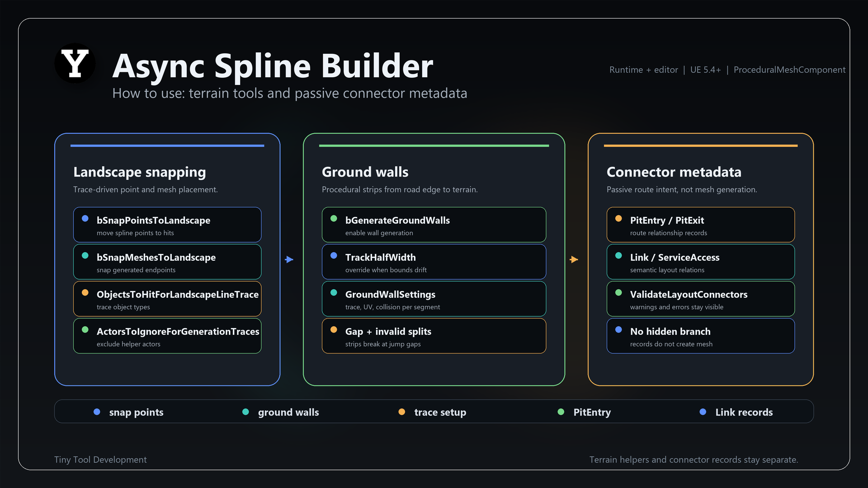Open the ActorsToIgnoreForGenerationTraces card
This screenshot has width=868, height=488.
[167, 336]
